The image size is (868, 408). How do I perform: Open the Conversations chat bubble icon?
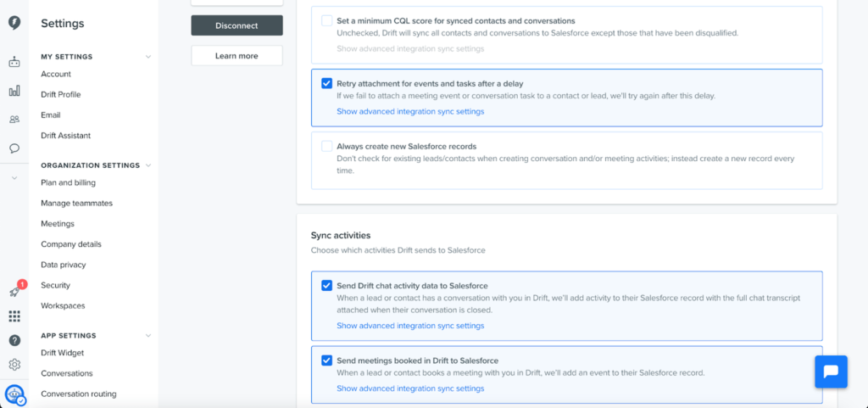14,148
